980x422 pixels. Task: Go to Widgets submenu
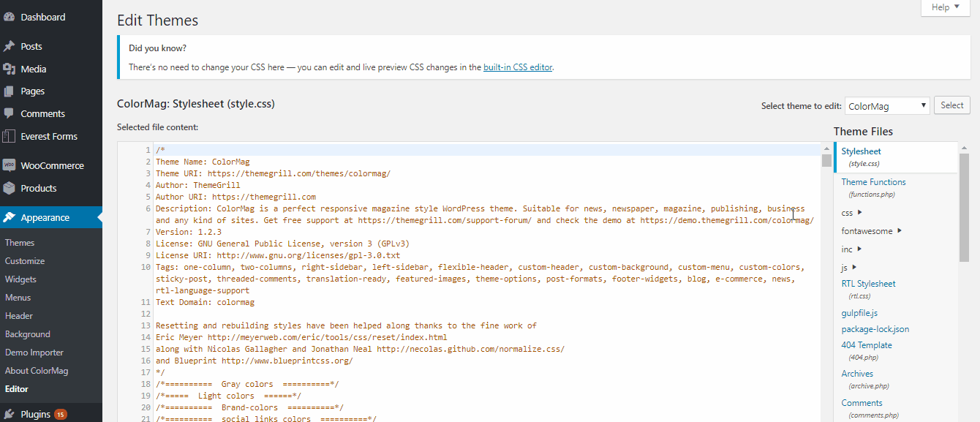(21, 279)
